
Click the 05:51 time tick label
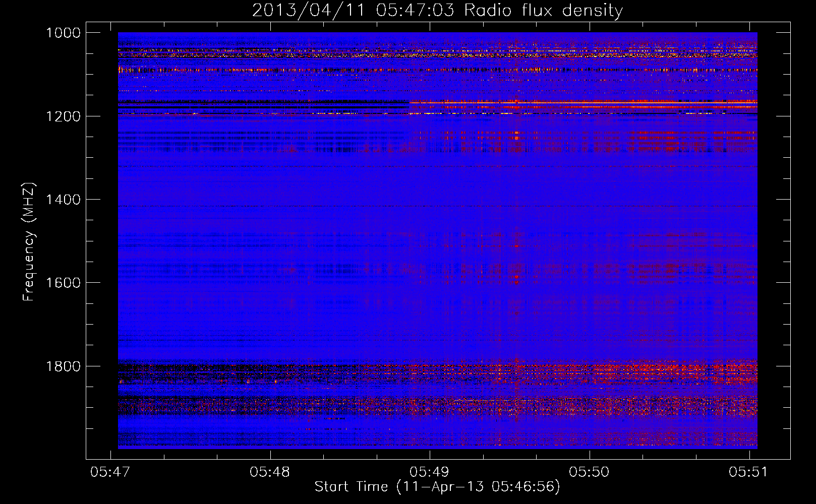click(748, 472)
